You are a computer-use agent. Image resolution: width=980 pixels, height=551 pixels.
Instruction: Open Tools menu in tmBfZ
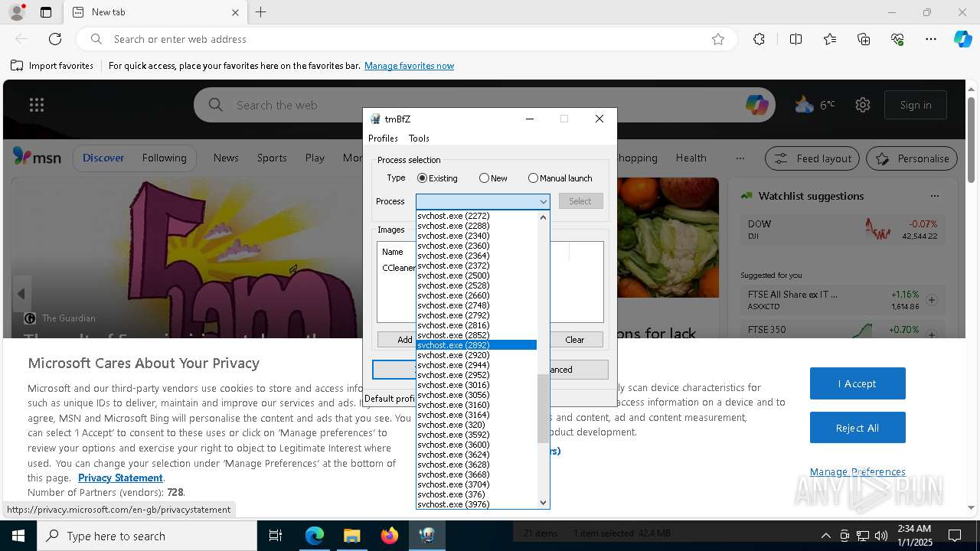click(419, 139)
